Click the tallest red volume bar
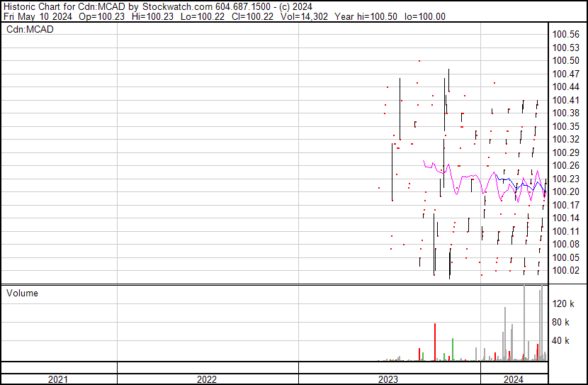This screenshot has height=385, width=588. point(435,342)
